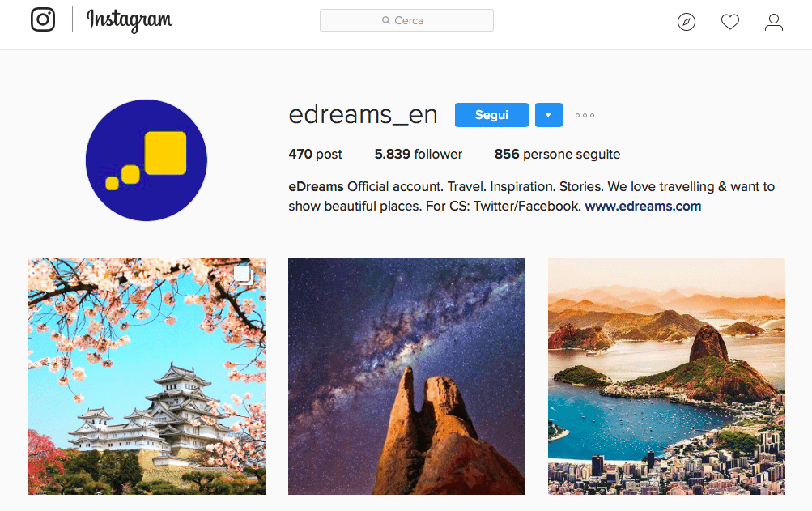Open the profile person icon

tap(774, 22)
